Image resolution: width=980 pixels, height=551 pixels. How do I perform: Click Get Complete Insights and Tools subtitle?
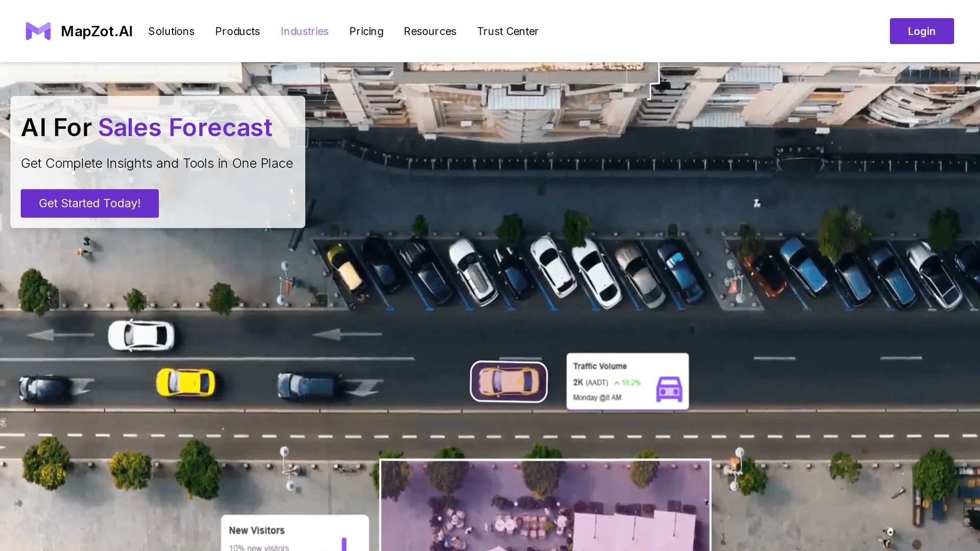157,163
